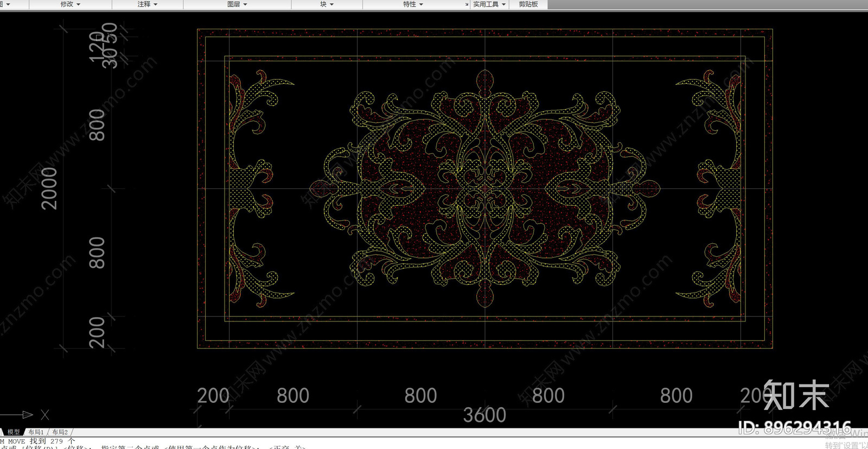This screenshot has width=868, height=449.
Task: Expand the 块 ribbon panel
Action: tap(327, 4)
